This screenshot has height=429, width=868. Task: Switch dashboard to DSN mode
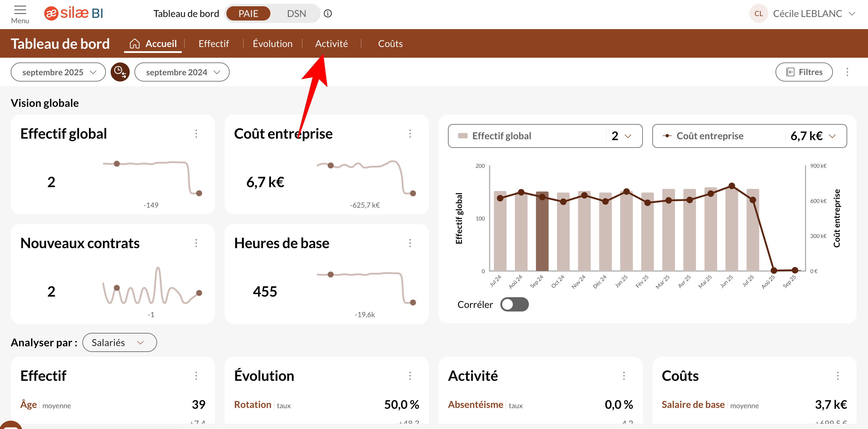[x=296, y=13]
